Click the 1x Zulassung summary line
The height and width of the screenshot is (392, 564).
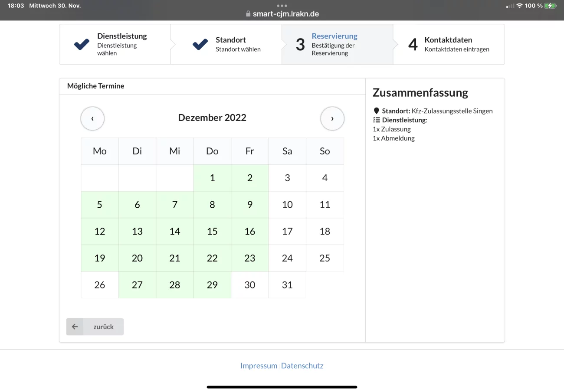[392, 129]
